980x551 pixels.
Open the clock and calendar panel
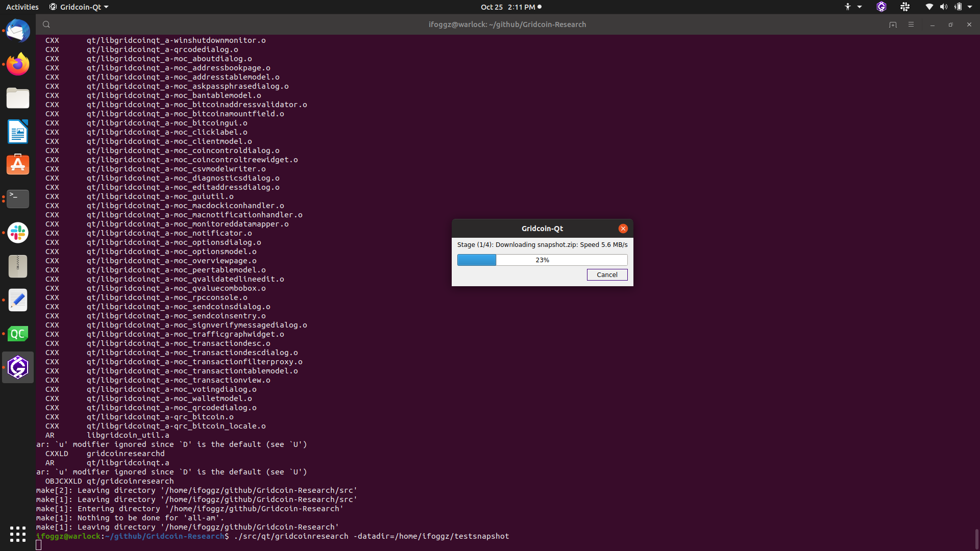point(510,7)
